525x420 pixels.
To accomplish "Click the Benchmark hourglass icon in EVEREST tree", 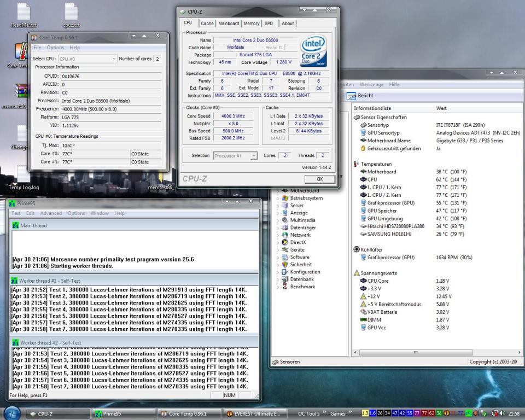I will coord(285,287).
